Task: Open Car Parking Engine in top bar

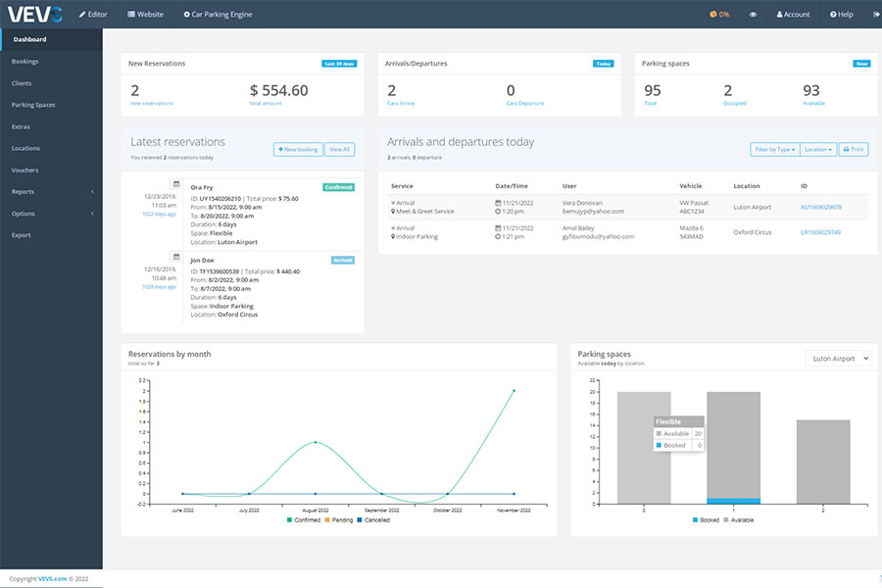Action: 218,14
